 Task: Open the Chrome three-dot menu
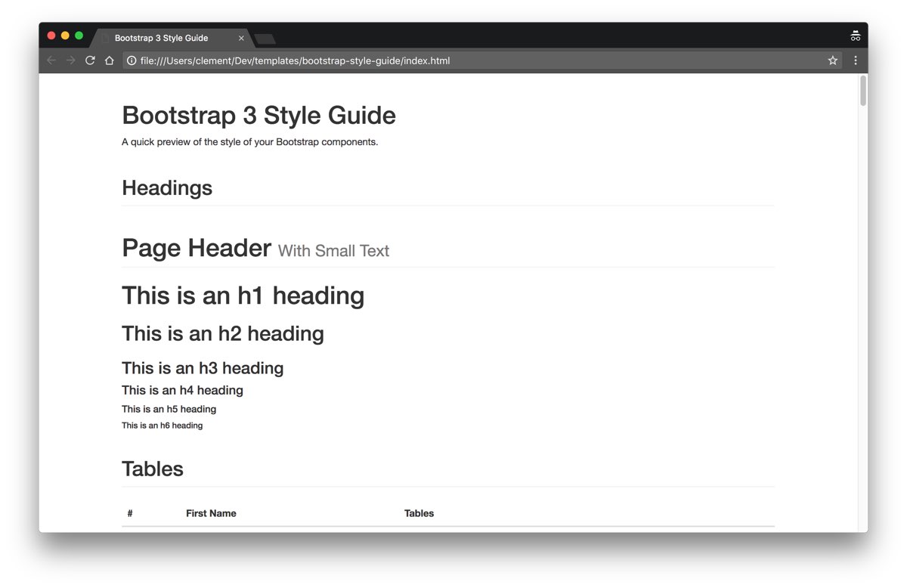(x=855, y=60)
